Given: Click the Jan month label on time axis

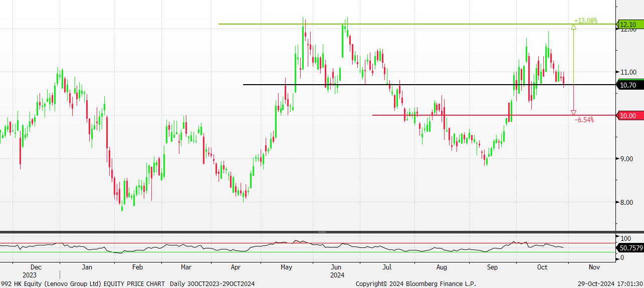Looking at the screenshot, I should click(x=87, y=267).
